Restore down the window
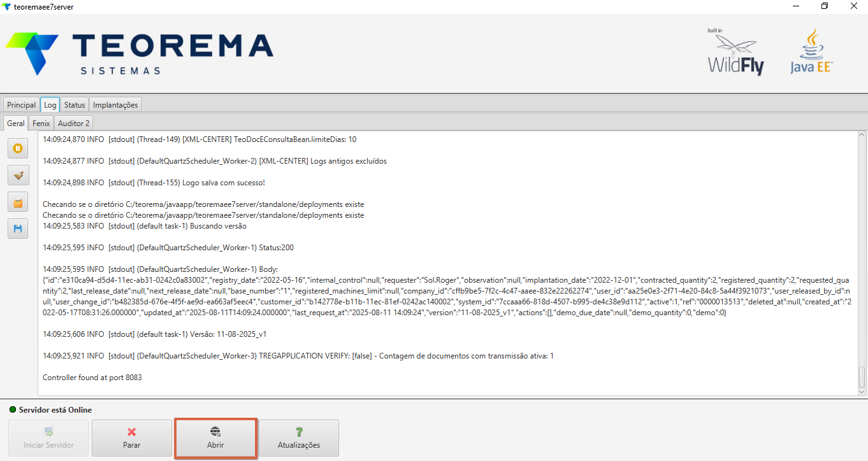868x461 pixels. (825, 6)
